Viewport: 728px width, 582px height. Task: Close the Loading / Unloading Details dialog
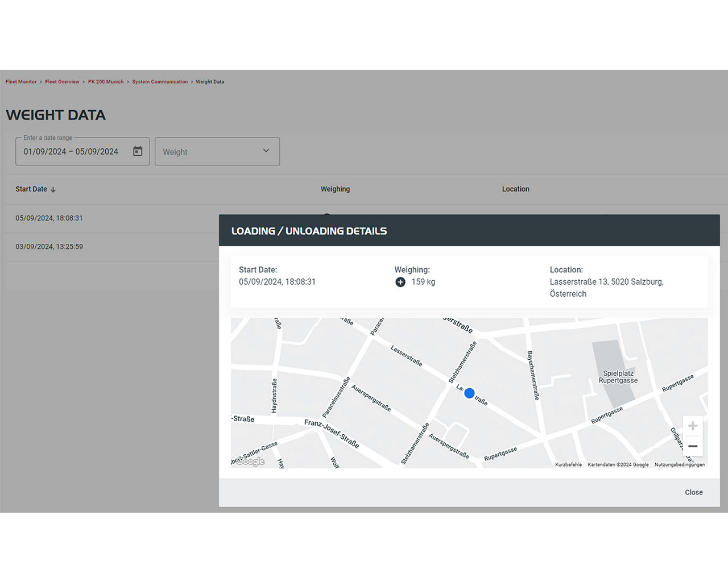pyautogui.click(x=693, y=492)
